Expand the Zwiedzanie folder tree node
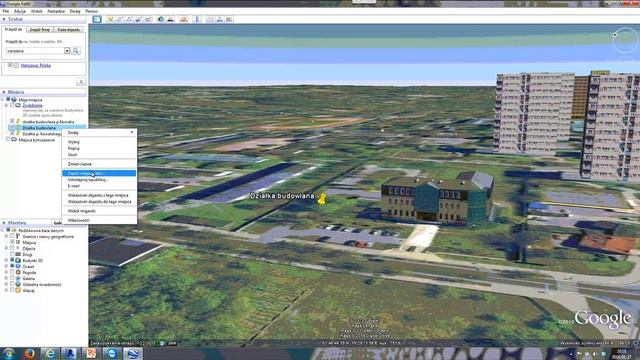 click(x=7, y=105)
